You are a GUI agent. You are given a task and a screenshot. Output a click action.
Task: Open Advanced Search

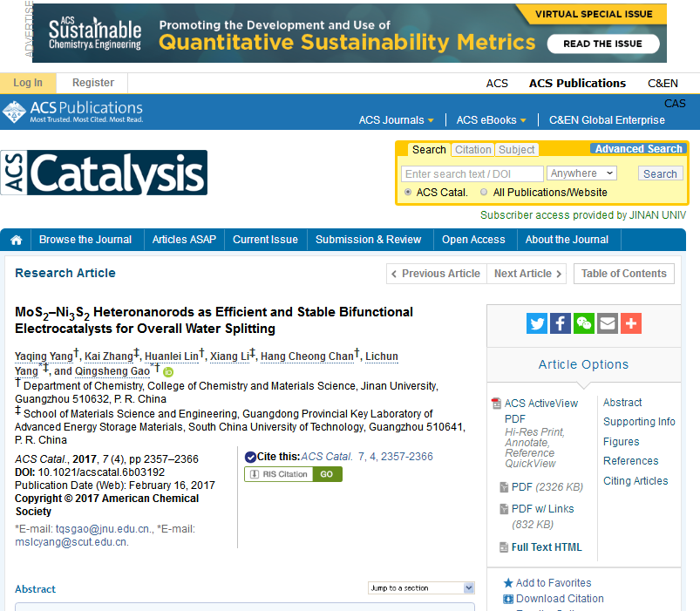point(638,149)
